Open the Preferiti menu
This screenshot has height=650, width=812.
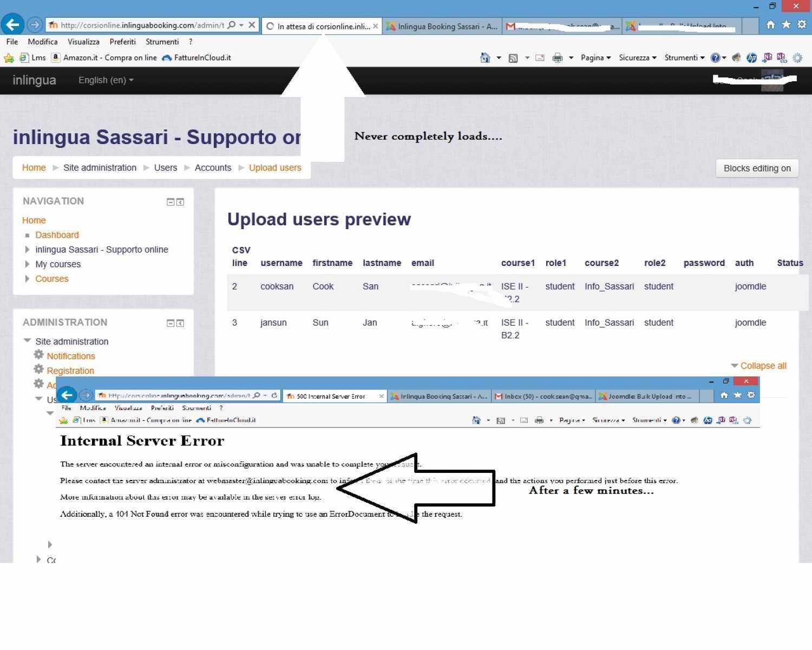[122, 42]
